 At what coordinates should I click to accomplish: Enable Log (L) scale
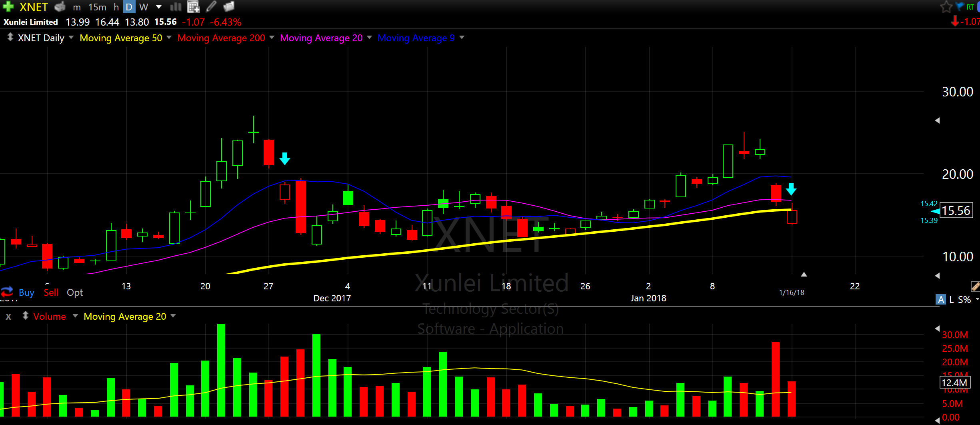951,299
